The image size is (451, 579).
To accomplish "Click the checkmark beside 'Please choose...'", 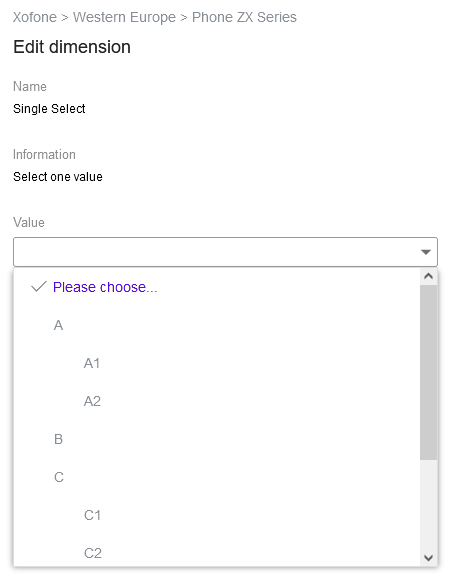I will coord(39,287).
